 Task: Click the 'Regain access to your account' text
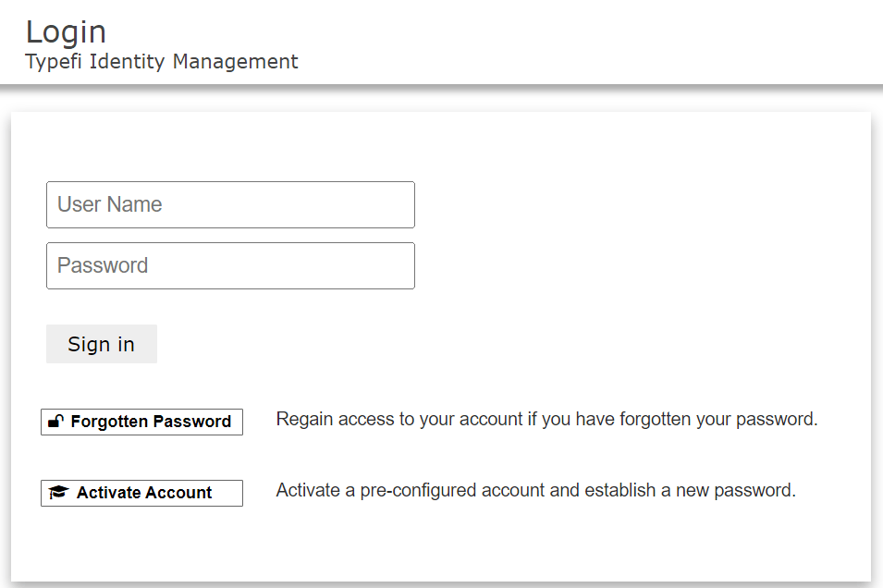(546, 419)
